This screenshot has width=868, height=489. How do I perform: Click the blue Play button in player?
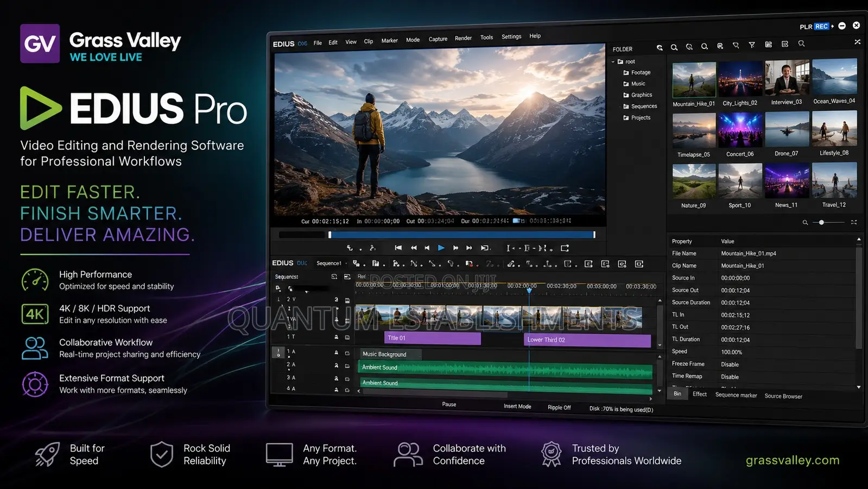pyautogui.click(x=441, y=248)
